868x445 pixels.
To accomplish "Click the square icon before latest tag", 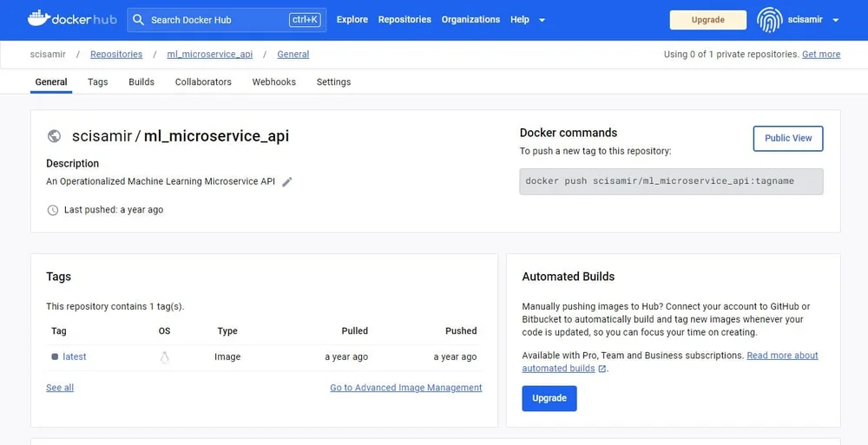I will (x=55, y=357).
